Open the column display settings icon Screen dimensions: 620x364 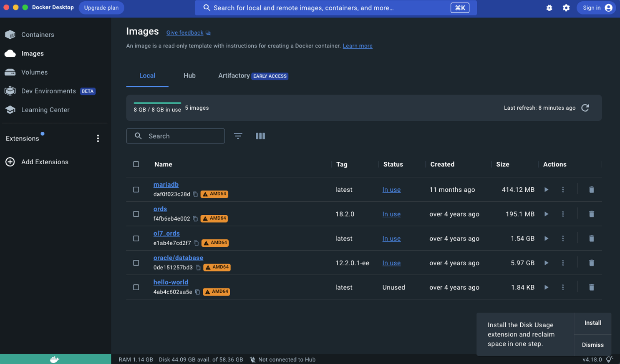260,136
